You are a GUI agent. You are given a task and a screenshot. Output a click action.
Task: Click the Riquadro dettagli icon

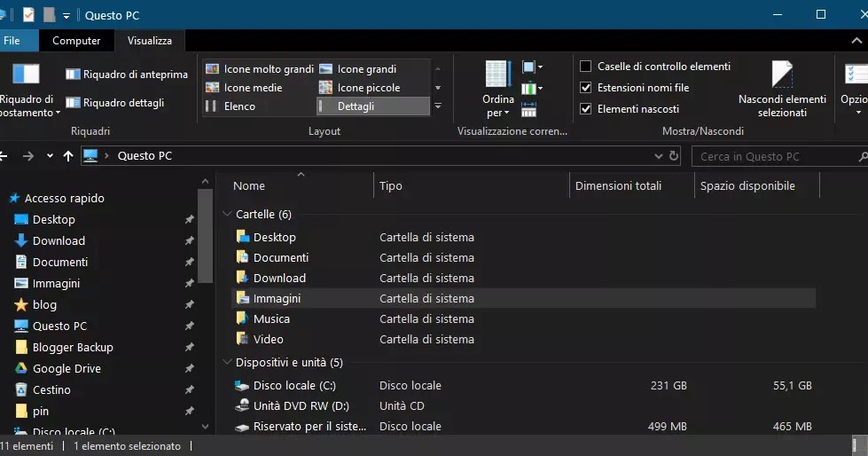[73, 103]
